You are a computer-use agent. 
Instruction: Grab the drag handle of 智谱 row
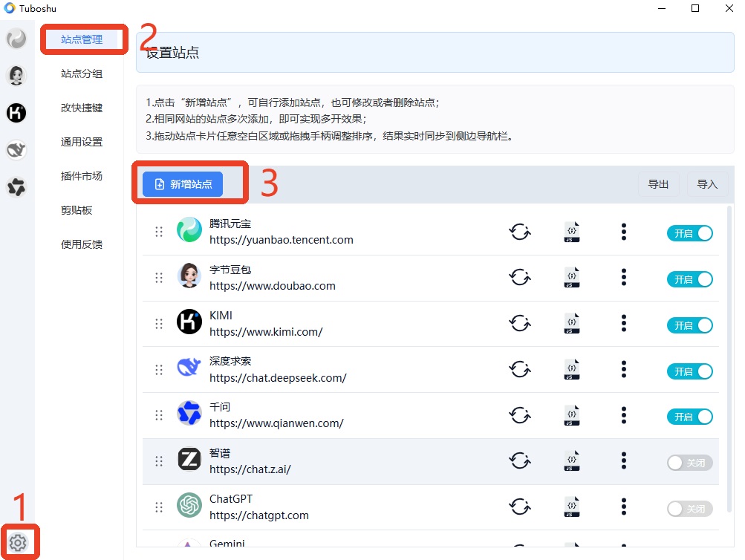coord(159,461)
